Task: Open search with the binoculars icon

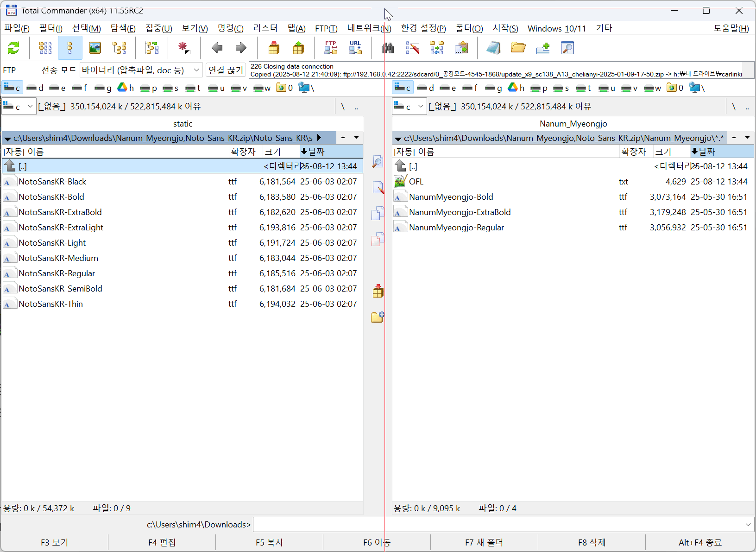Action: click(388, 48)
